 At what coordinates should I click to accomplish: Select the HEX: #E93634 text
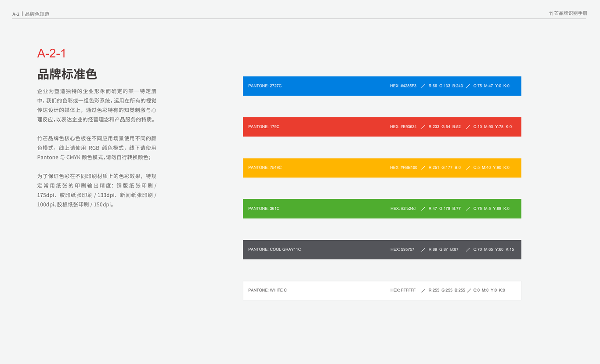pos(403,127)
